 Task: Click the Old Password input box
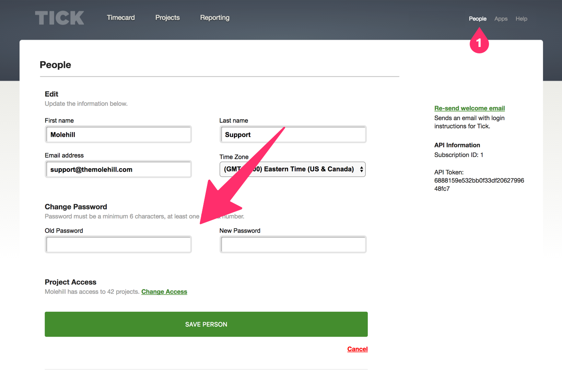pyautogui.click(x=118, y=245)
